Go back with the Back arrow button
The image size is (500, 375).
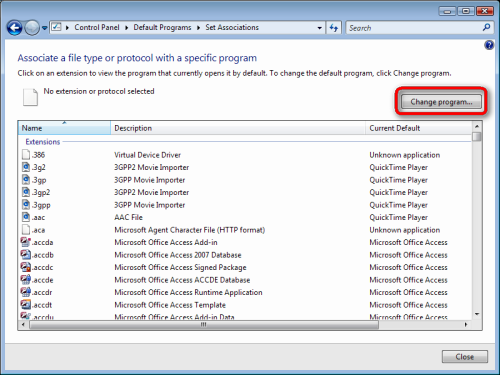[x=15, y=28]
